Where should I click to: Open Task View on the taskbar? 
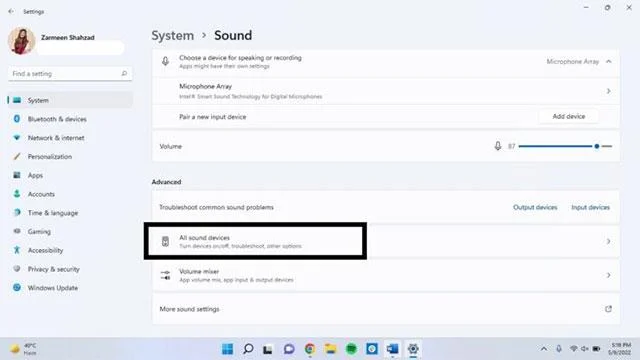pyautogui.click(x=268, y=349)
